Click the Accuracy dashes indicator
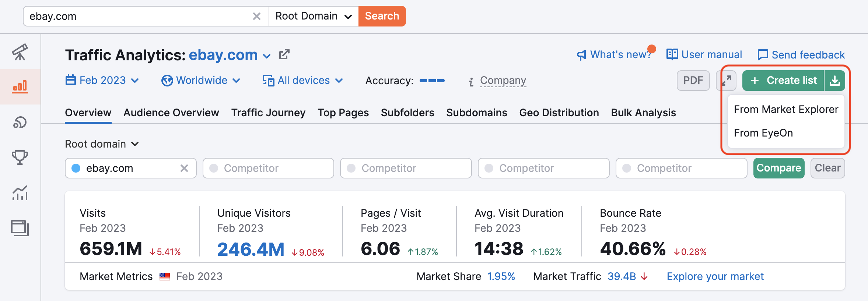Screen dimensions: 868x301 click(x=432, y=81)
